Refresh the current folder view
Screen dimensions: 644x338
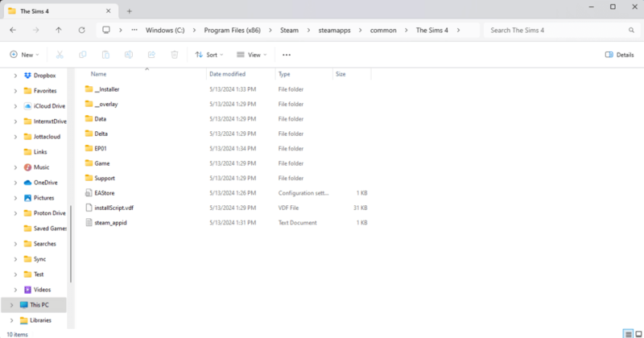point(82,30)
